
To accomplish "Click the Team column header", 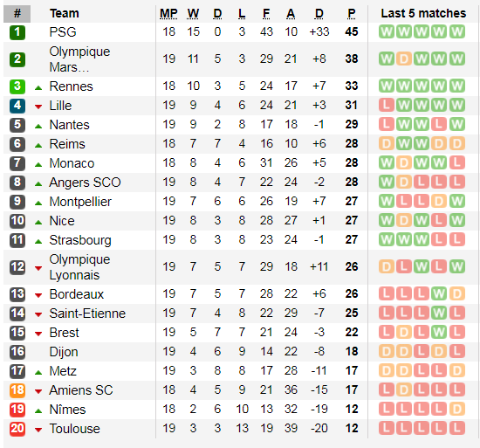I will click(65, 13).
